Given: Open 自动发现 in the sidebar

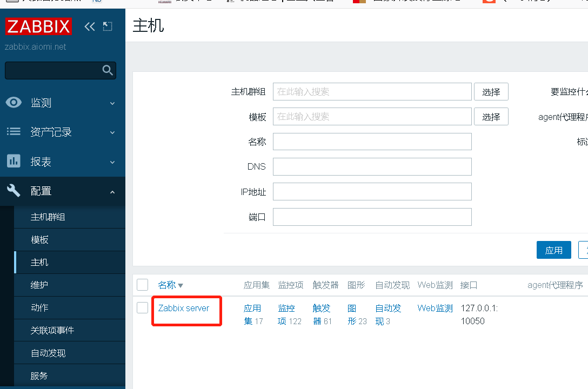Looking at the screenshot, I should pyautogui.click(x=70, y=353).
